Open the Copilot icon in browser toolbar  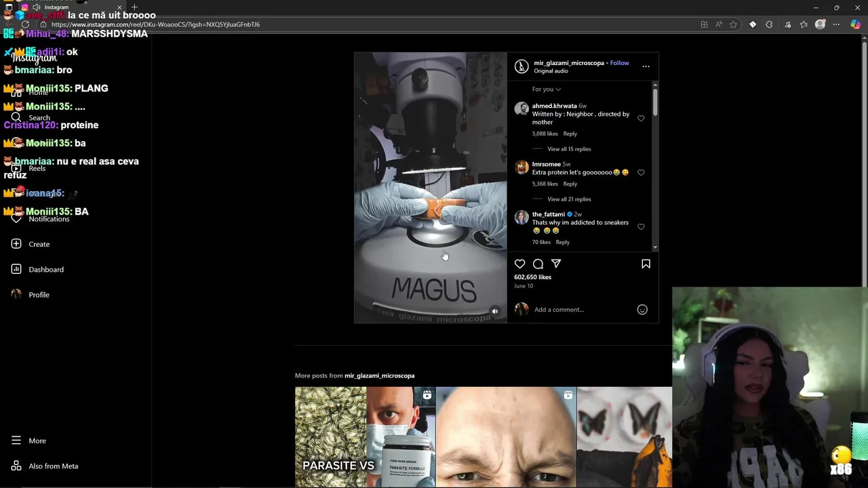(855, 24)
